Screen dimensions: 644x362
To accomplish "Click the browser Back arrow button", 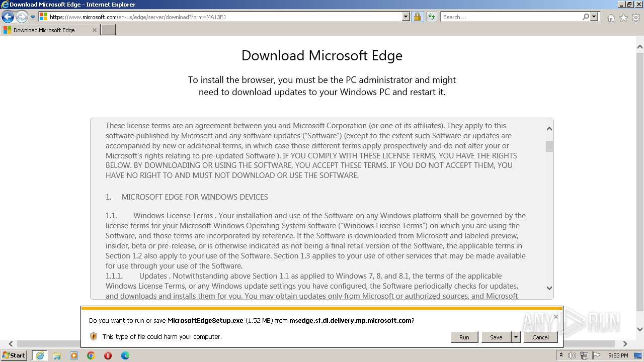I will pos(8,17).
